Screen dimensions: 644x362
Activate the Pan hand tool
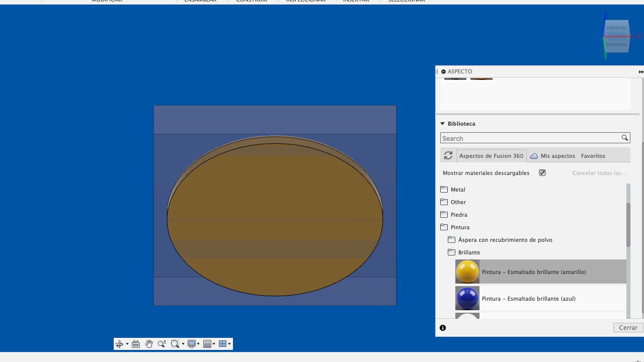149,344
